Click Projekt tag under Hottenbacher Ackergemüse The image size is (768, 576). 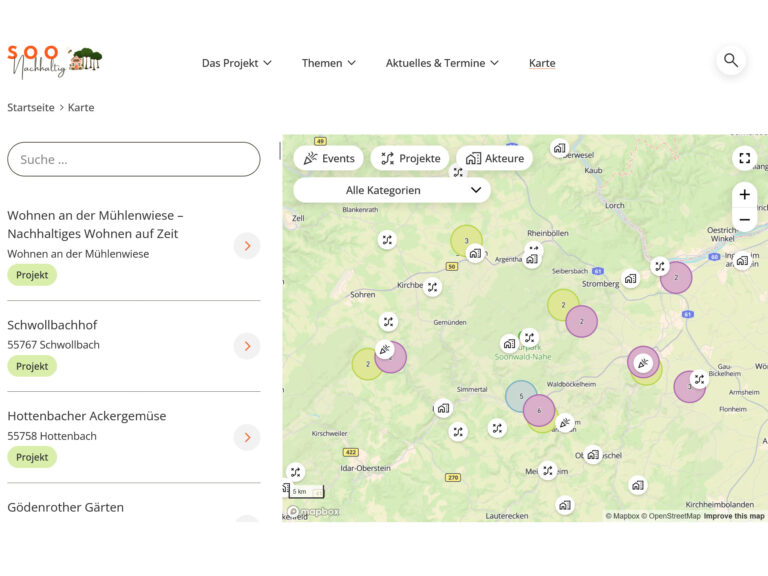(32, 457)
